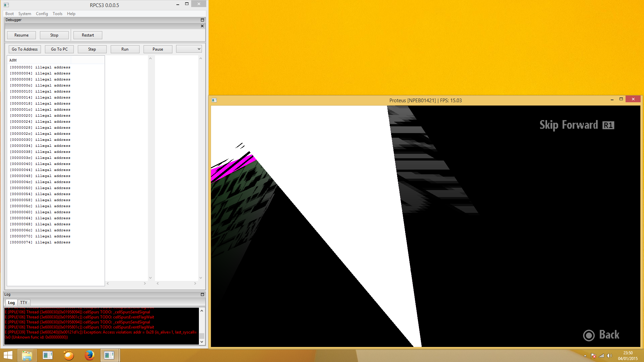The image size is (644, 362).
Task: Select disassembly row [00000020] illegal address
Action: pyautogui.click(x=40, y=116)
